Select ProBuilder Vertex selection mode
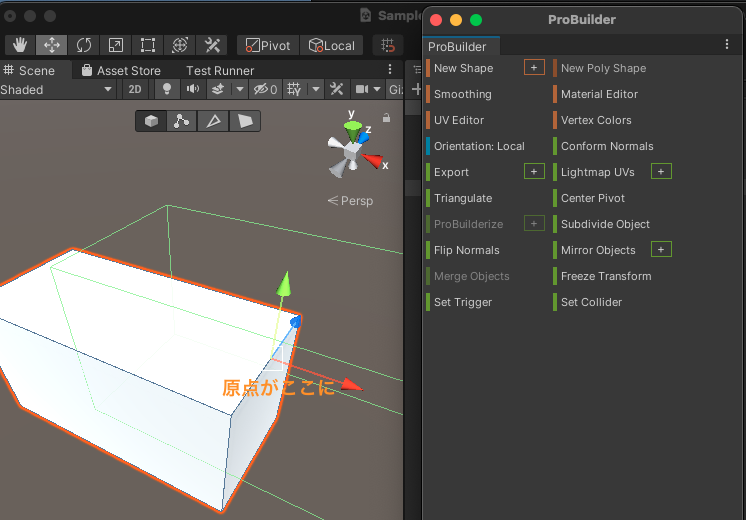746x520 pixels. coord(181,121)
